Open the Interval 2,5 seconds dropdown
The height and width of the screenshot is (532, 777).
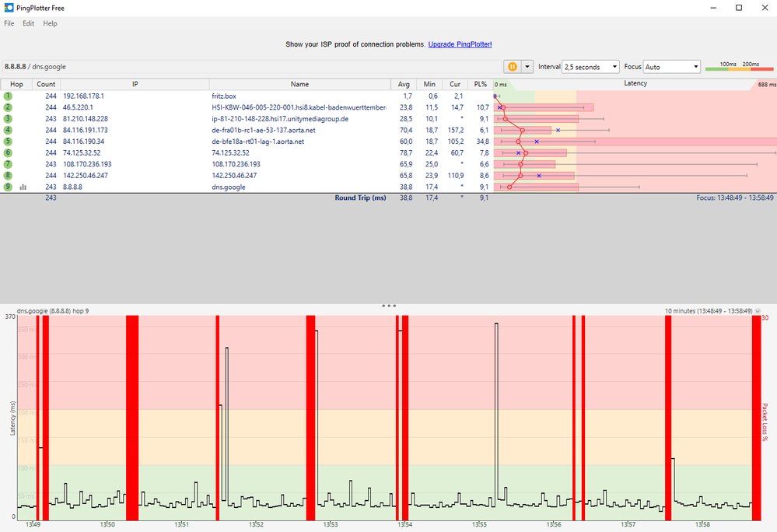591,67
